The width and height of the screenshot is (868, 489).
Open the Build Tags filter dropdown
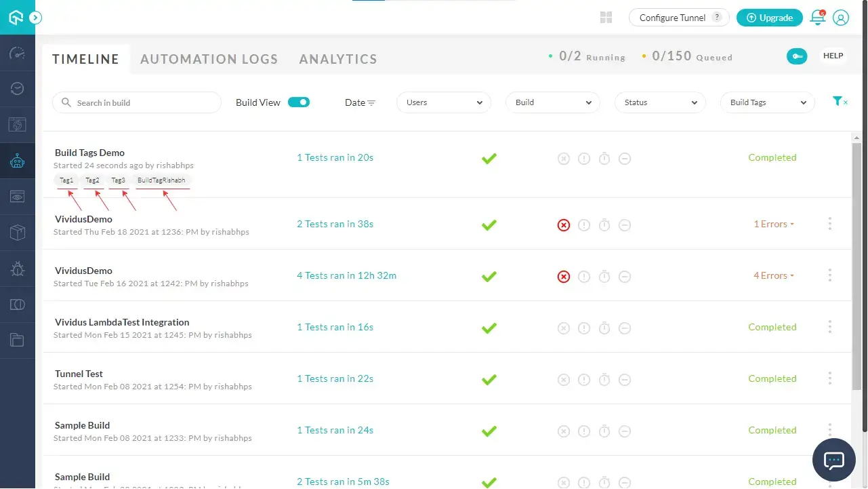pyautogui.click(x=767, y=102)
